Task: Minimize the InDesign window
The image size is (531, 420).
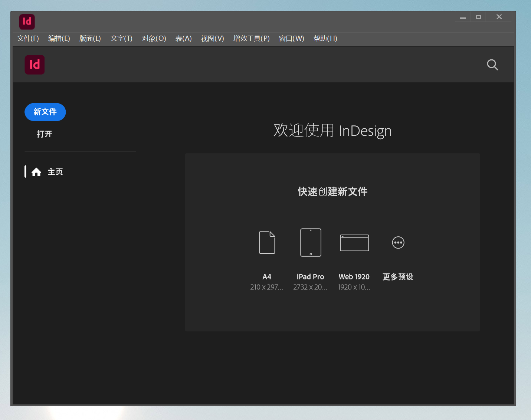Action: pyautogui.click(x=463, y=17)
